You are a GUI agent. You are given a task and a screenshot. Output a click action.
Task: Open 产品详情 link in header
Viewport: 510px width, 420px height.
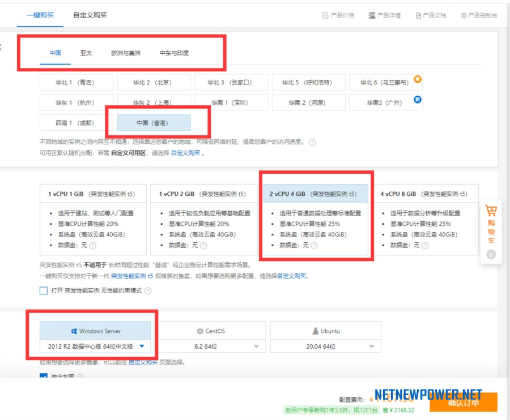coord(384,15)
